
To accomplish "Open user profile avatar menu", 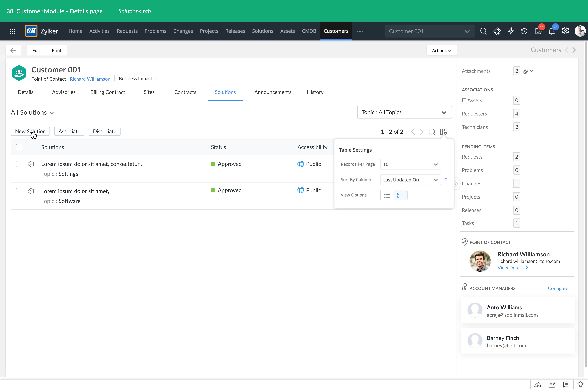I will 580,31.
